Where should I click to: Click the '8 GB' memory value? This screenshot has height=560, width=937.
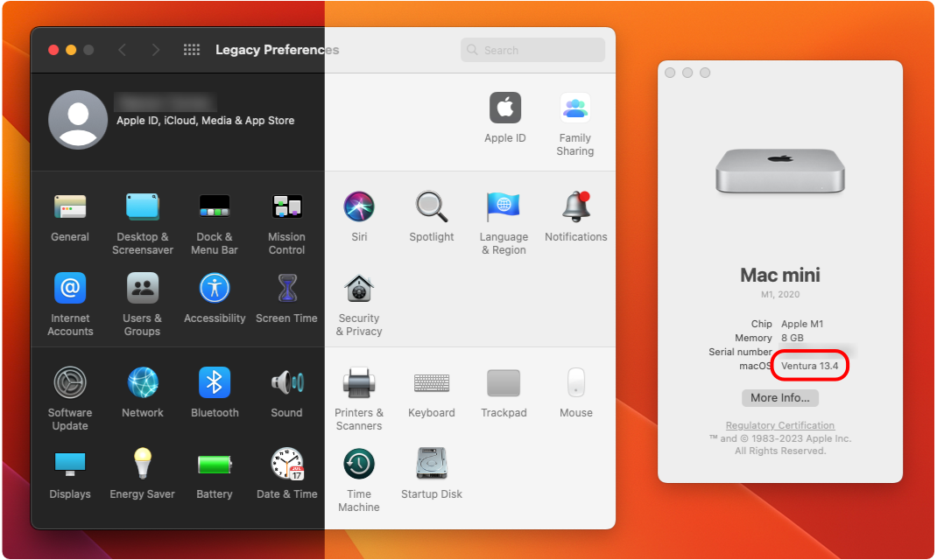tap(793, 338)
